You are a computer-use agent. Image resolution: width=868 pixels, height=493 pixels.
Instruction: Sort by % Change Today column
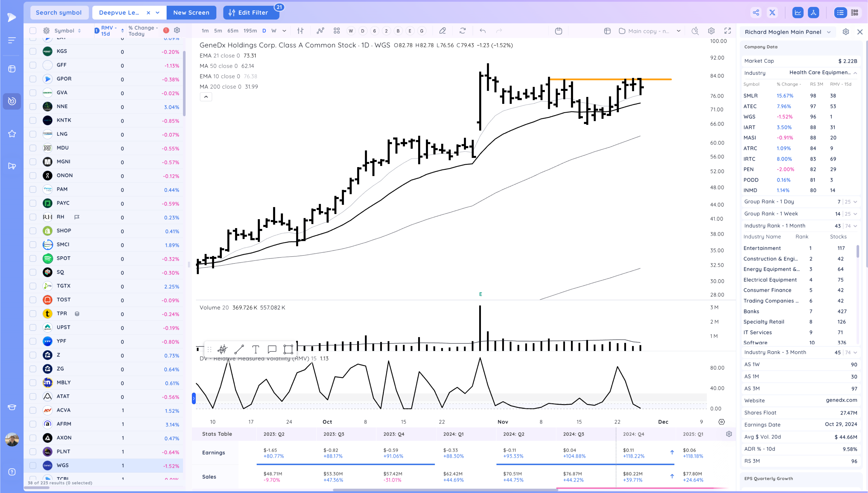(143, 31)
